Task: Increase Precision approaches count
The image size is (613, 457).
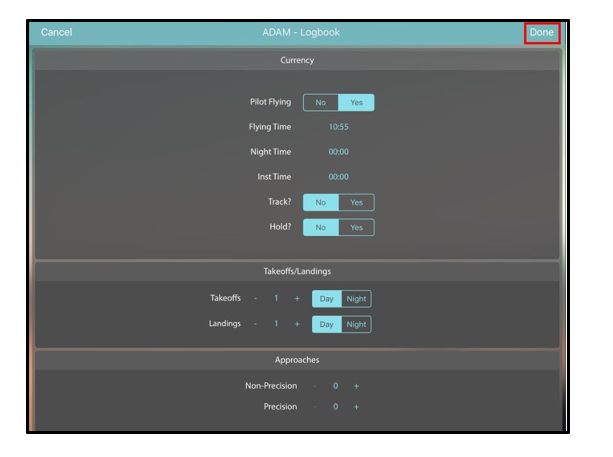Action: click(355, 407)
